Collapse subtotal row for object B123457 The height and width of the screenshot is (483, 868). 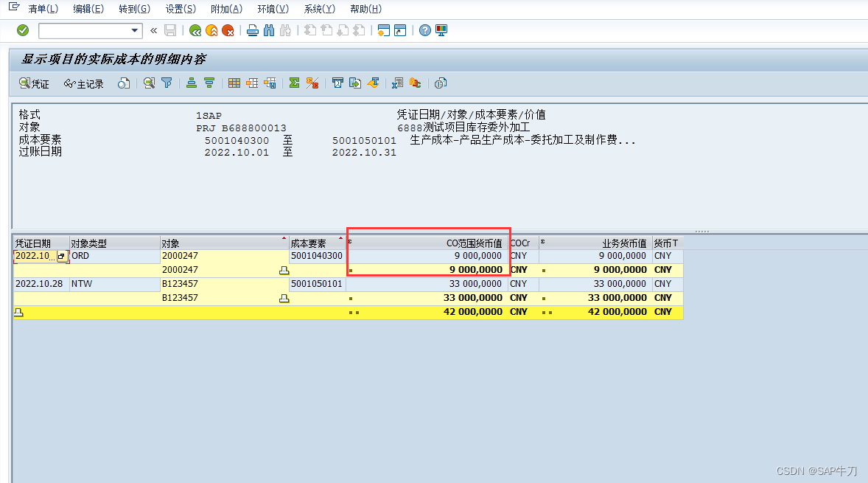[x=284, y=299]
